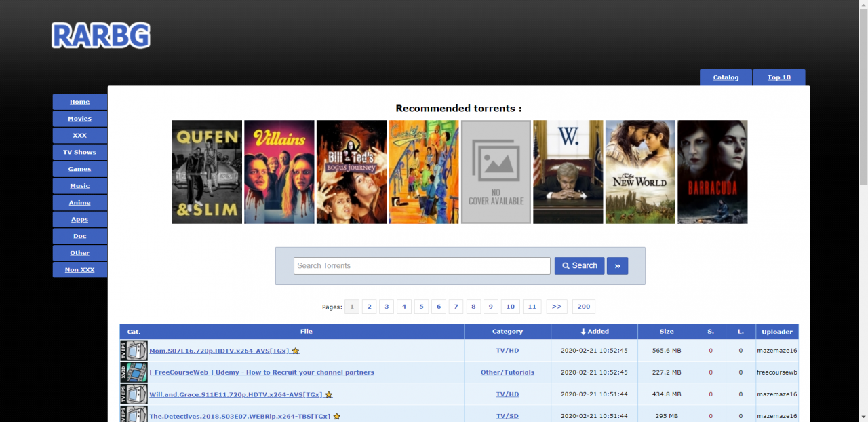Screen dimensions: 868x422
Task: Jump to page 200
Action: coord(584,307)
